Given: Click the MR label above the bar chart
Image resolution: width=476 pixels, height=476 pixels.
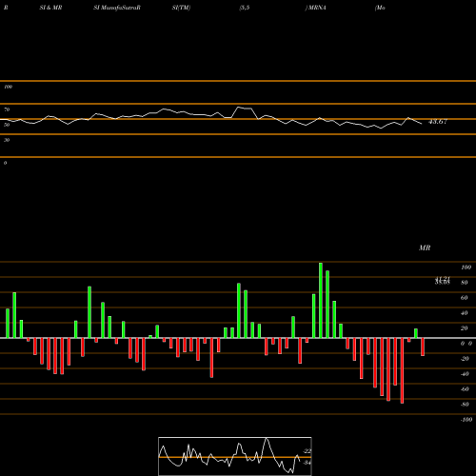Looking at the screenshot, I should [425, 248].
